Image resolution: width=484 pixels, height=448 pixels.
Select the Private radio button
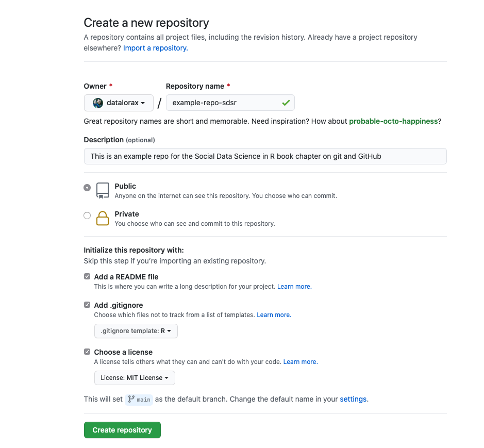point(87,215)
